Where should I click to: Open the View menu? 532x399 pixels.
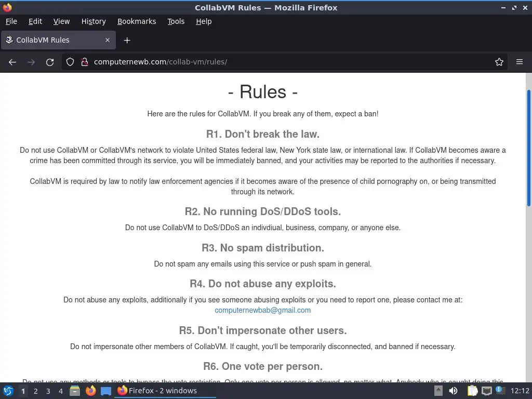[61, 21]
